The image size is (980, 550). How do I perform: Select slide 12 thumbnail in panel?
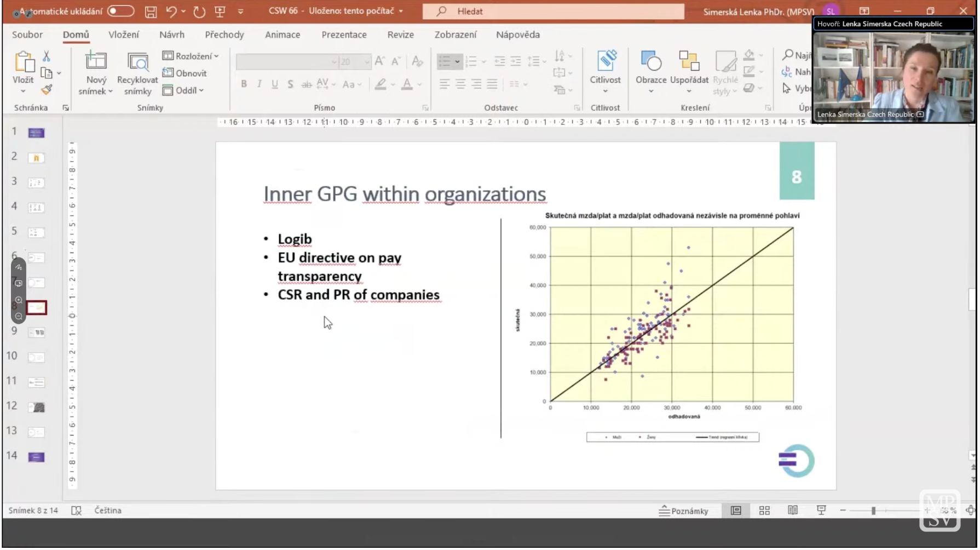click(36, 408)
